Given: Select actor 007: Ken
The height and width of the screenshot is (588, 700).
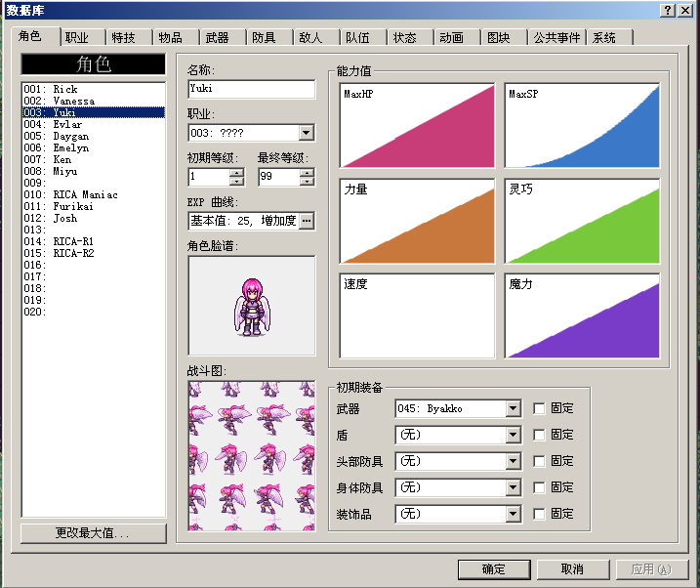Looking at the screenshot, I should [94, 159].
